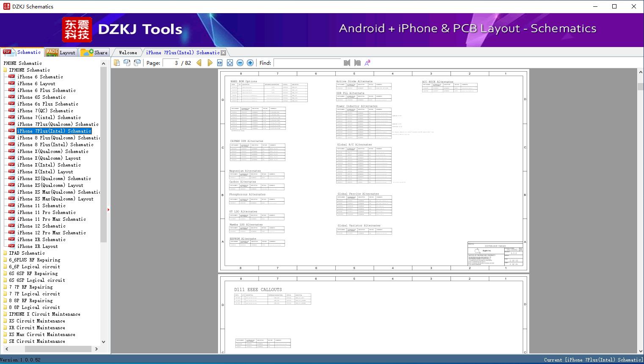
Task: Open iPhone X(Qualcomm) Layout
Action: (49, 158)
